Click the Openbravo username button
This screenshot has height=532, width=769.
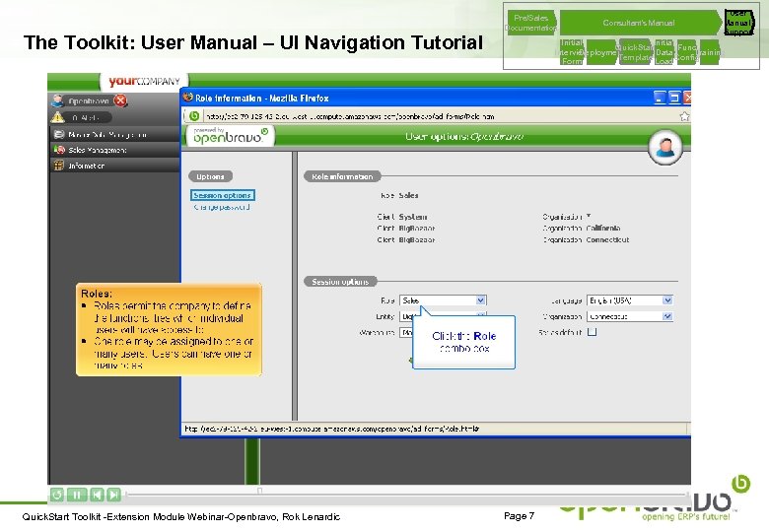coord(89,100)
